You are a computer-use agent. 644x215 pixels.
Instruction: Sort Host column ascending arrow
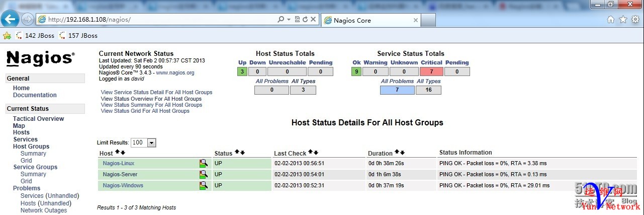coord(117,152)
